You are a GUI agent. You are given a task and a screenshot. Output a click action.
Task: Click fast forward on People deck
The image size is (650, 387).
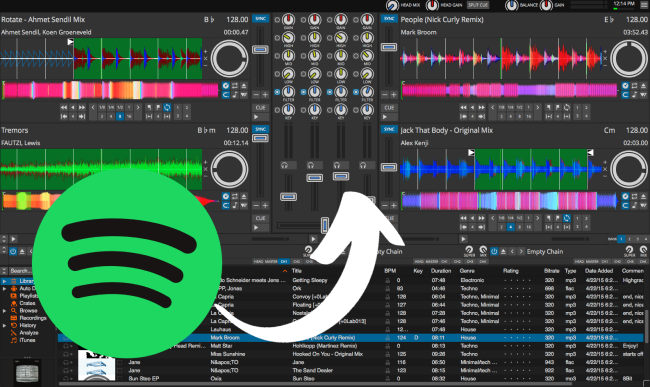coord(482,107)
